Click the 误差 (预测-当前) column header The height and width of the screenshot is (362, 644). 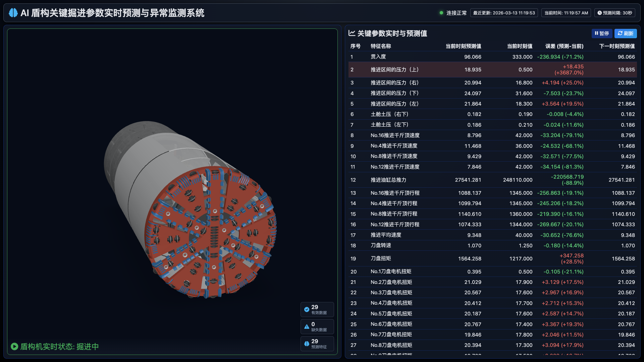click(x=564, y=46)
